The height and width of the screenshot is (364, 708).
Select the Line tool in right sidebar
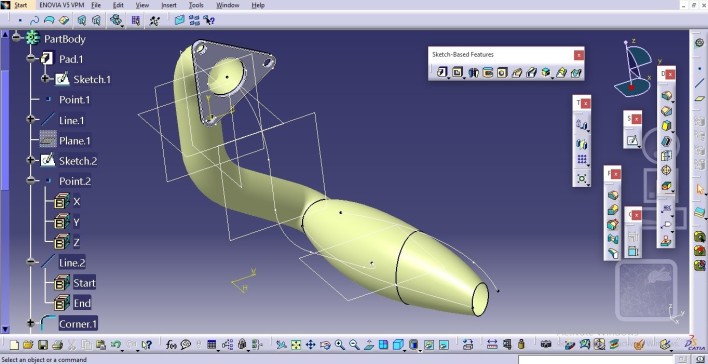coord(699,83)
